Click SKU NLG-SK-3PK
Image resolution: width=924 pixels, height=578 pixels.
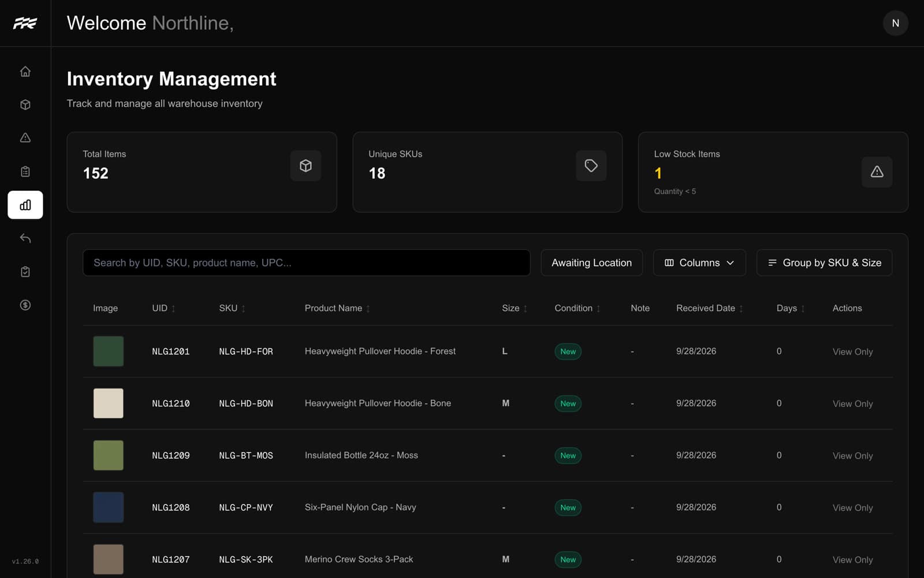[x=246, y=560]
